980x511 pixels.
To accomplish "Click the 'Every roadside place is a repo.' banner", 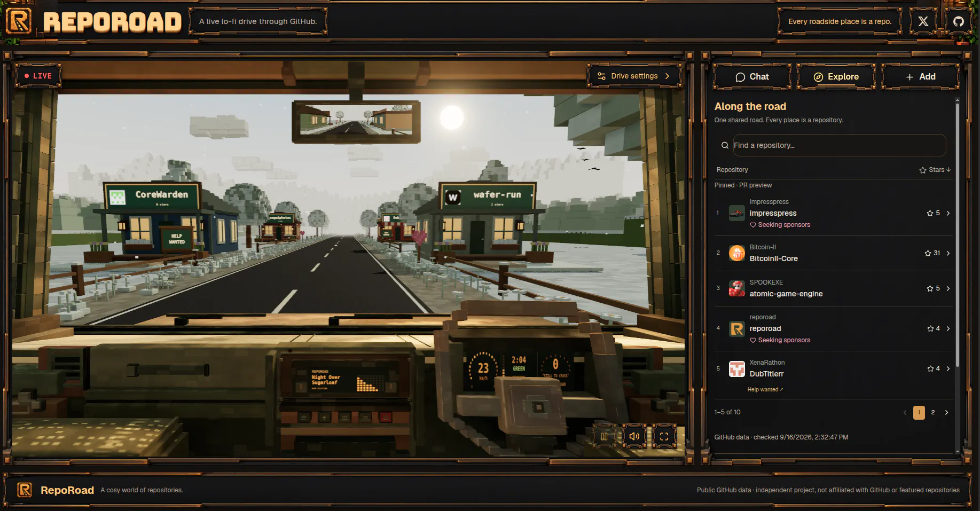I will [x=840, y=21].
